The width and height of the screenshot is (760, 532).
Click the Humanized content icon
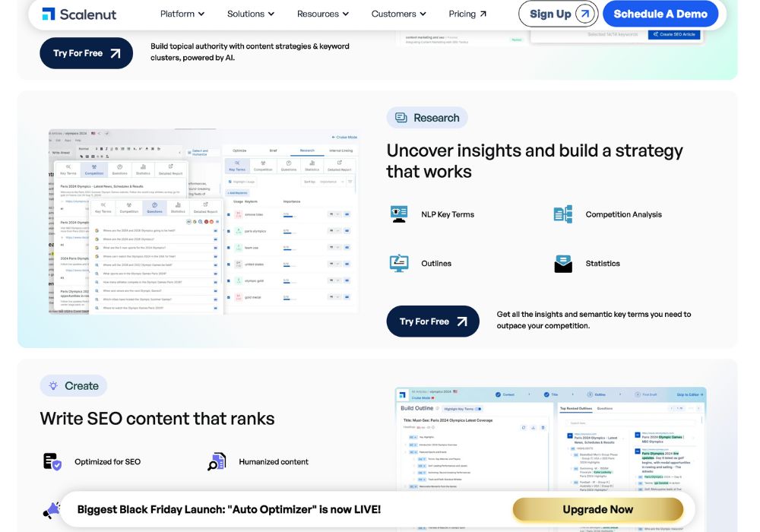coord(217,462)
